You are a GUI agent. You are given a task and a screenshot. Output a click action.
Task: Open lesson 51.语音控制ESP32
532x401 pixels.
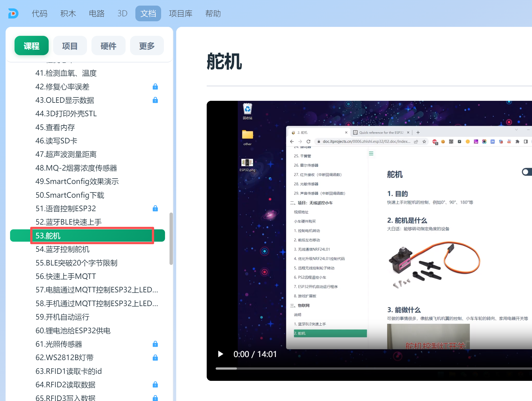(66, 208)
